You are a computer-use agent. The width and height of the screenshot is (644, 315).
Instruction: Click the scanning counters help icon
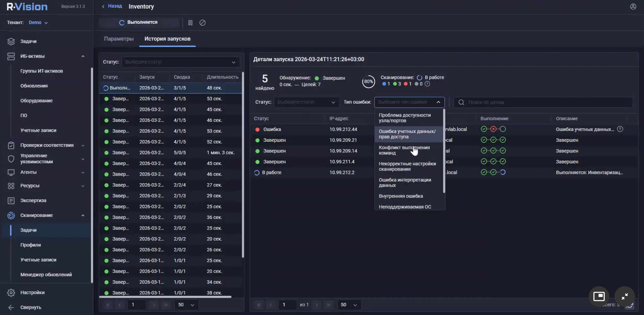pos(427,84)
